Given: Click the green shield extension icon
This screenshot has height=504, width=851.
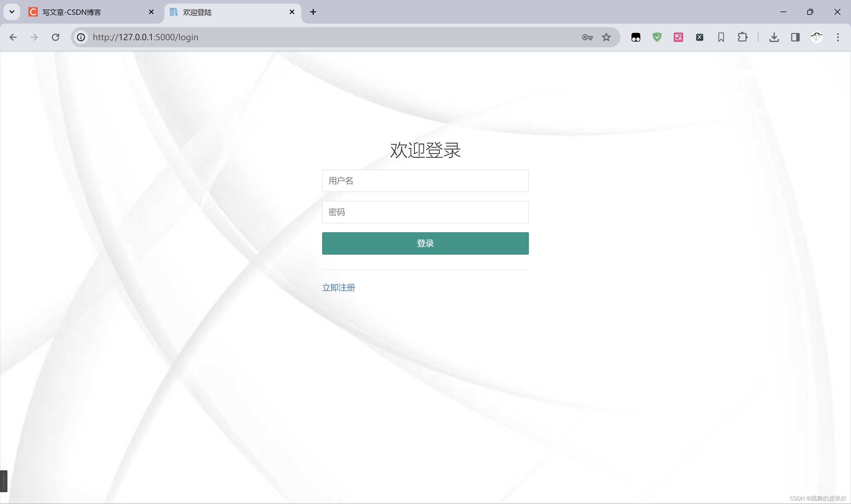Looking at the screenshot, I should pyautogui.click(x=657, y=37).
